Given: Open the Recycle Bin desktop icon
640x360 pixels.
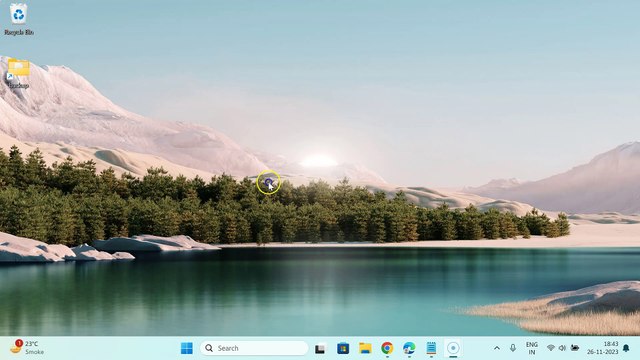Looking at the screenshot, I should [19, 19].
